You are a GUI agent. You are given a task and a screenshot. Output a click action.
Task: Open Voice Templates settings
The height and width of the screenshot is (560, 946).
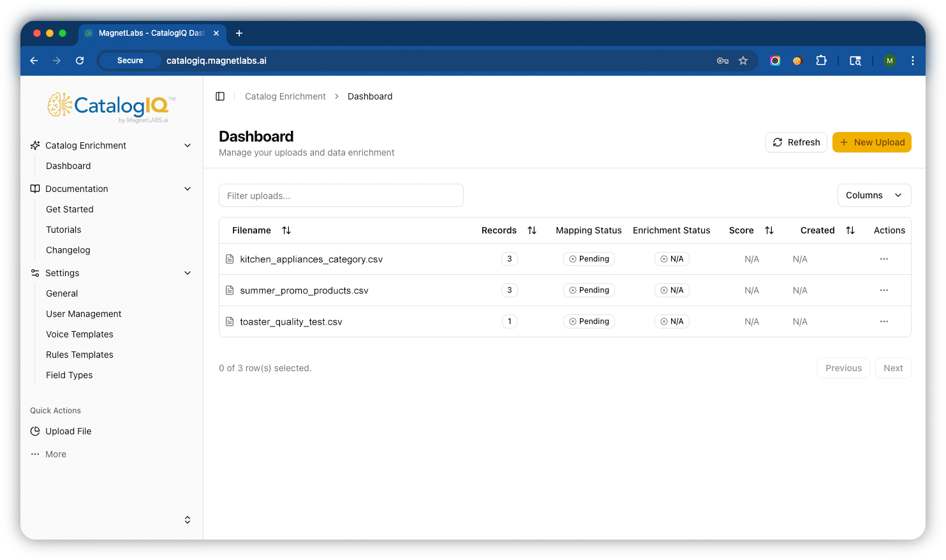[x=80, y=334]
